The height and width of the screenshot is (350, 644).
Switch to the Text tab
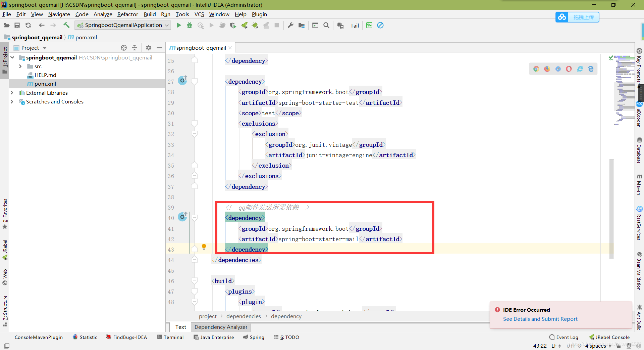coord(180,327)
